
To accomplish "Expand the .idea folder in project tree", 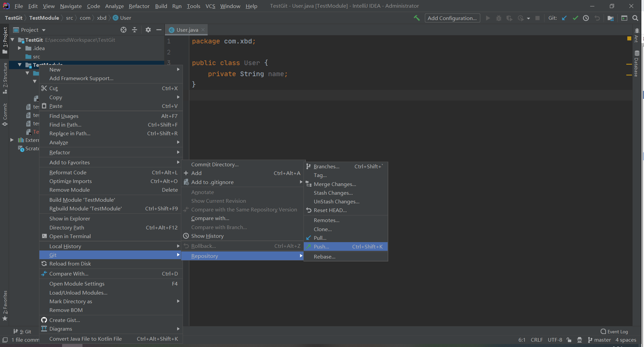I will coord(20,48).
